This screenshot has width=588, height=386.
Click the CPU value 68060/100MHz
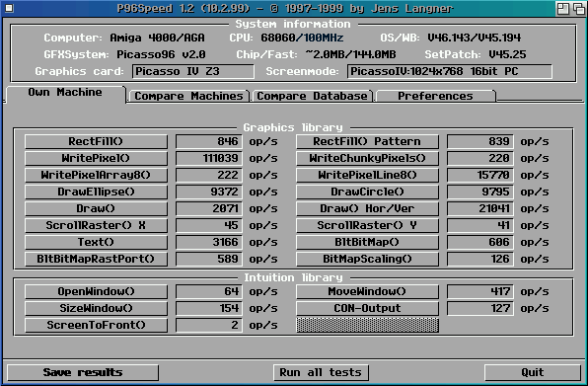[x=302, y=38]
